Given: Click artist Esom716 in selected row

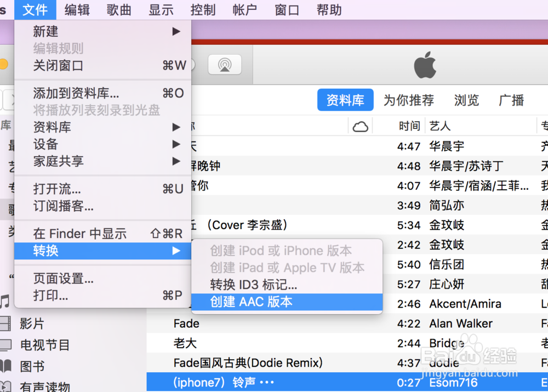Looking at the screenshot, I should [x=453, y=383].
